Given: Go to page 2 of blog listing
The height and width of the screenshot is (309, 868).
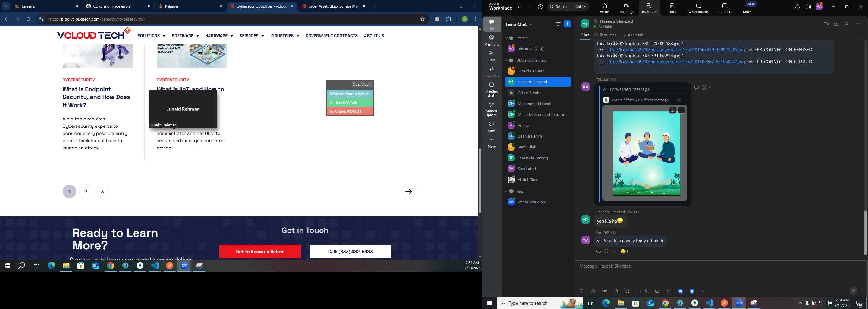Looking at the screenshot, I should pos(86,192).
